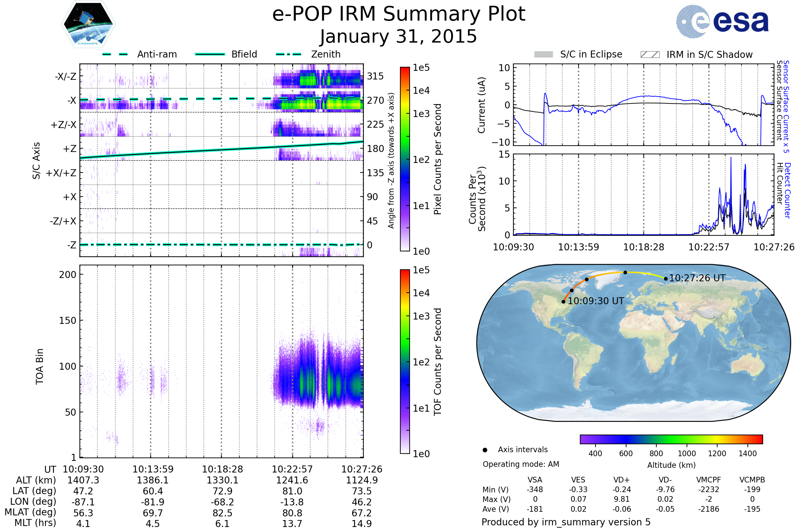Click the Altitude (km) horizontal colorbar

coord(671,439)
